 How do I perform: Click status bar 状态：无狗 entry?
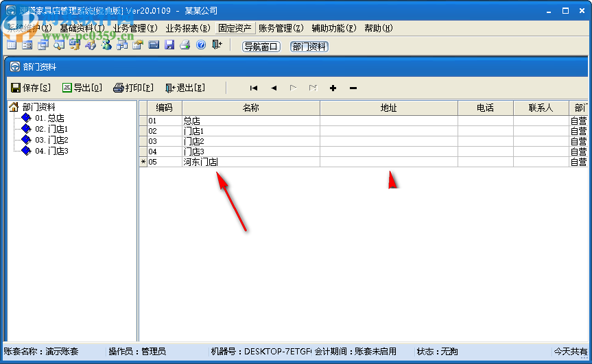(x=437, y=352)
